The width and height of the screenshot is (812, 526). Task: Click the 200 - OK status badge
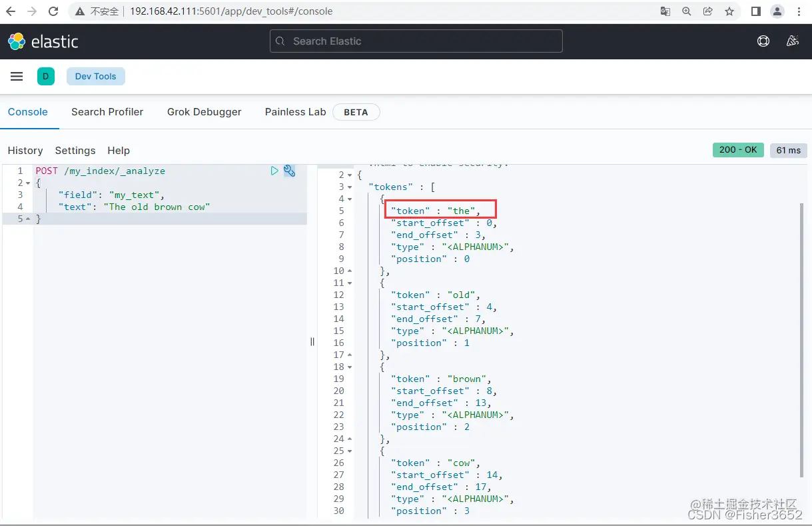click(x=738, y=150)
